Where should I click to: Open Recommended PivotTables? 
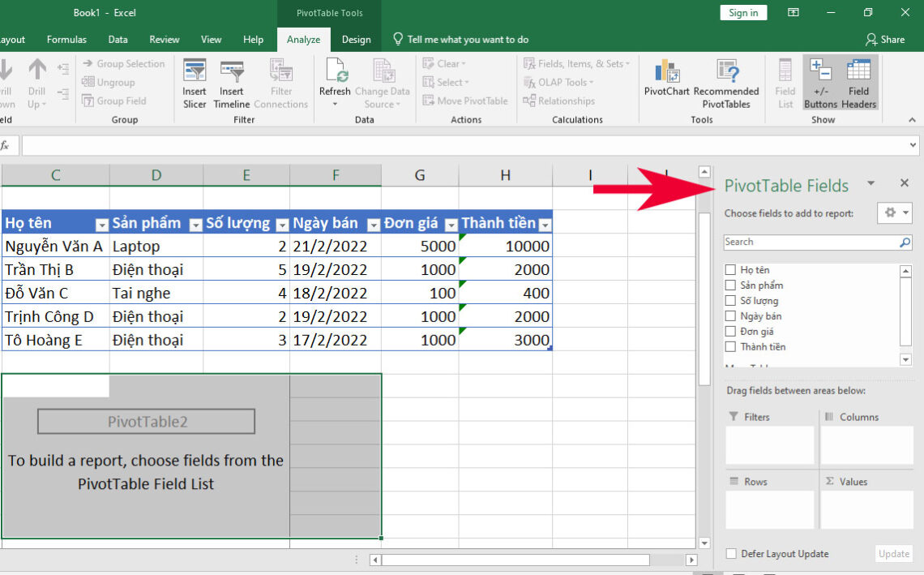pyautogui.click(x=726, y=82)
